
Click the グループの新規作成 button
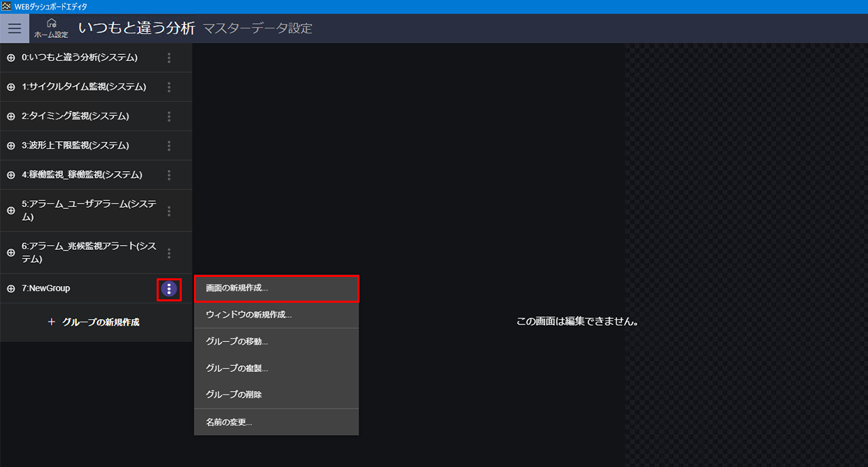coord(94,322)
